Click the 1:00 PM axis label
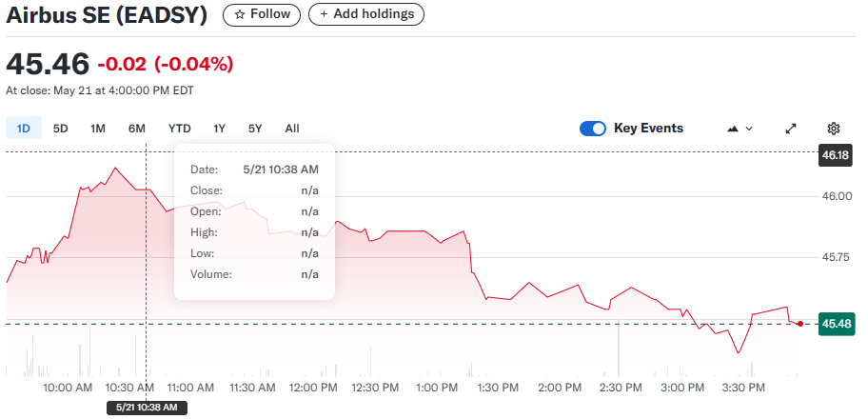Image resolution: width=868 pixels, height=419 pixels. (436, 388)
